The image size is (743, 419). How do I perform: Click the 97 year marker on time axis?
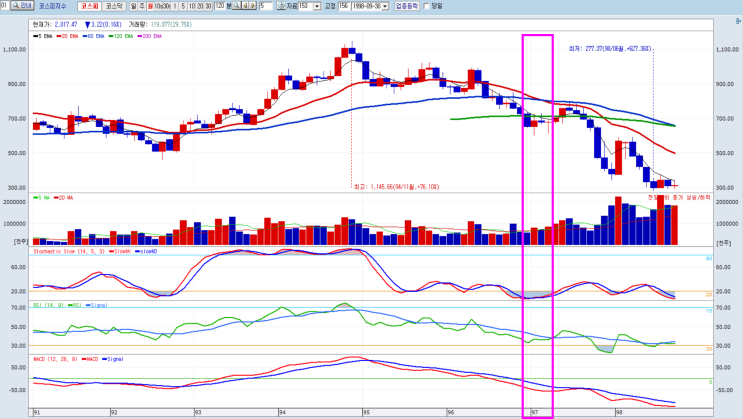click(x=535, y=412)
